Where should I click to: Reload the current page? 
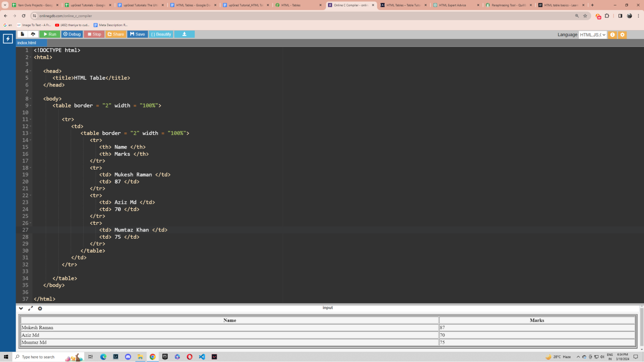point(24,16)
